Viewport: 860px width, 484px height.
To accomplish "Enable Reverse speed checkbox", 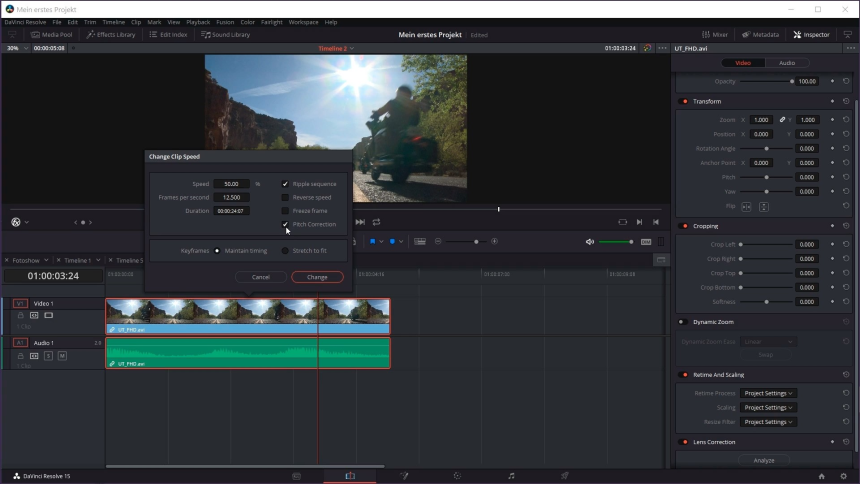I will pos(285,198).
